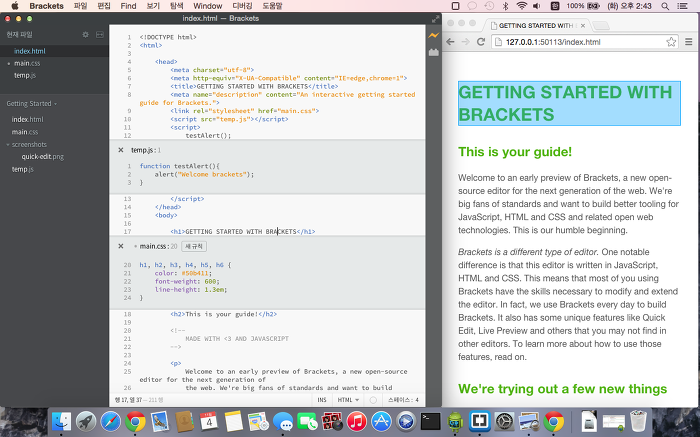Close the temp.js inline editor
This screenshot has height=437, width=700.
point(121,150)
